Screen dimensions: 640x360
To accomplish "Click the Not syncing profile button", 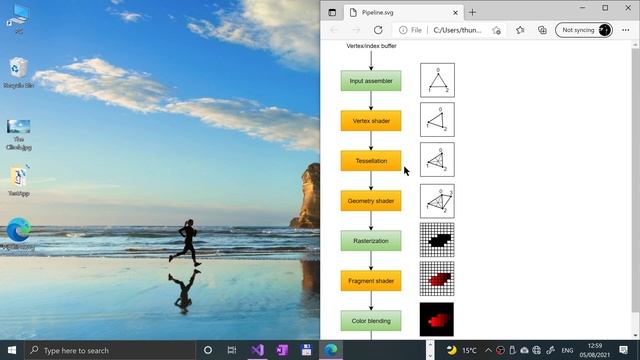I will 584,30.
